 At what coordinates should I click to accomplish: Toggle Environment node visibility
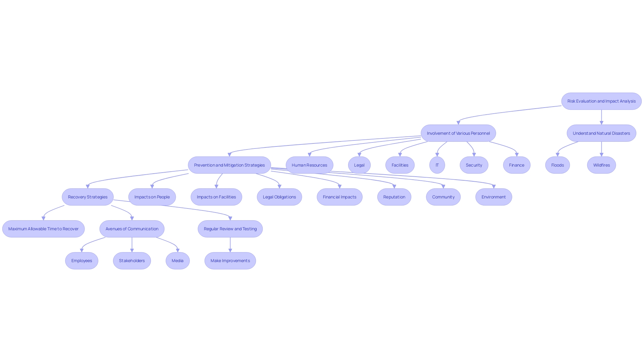(x=494, y=197)
